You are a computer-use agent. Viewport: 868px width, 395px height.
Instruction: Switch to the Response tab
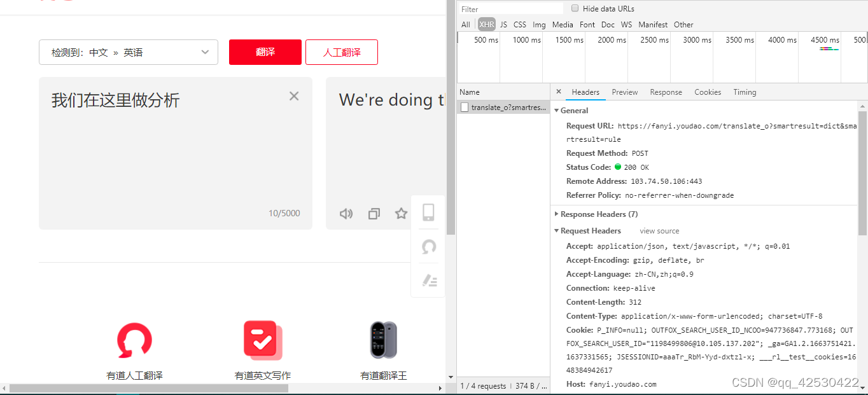pos(666,92)
